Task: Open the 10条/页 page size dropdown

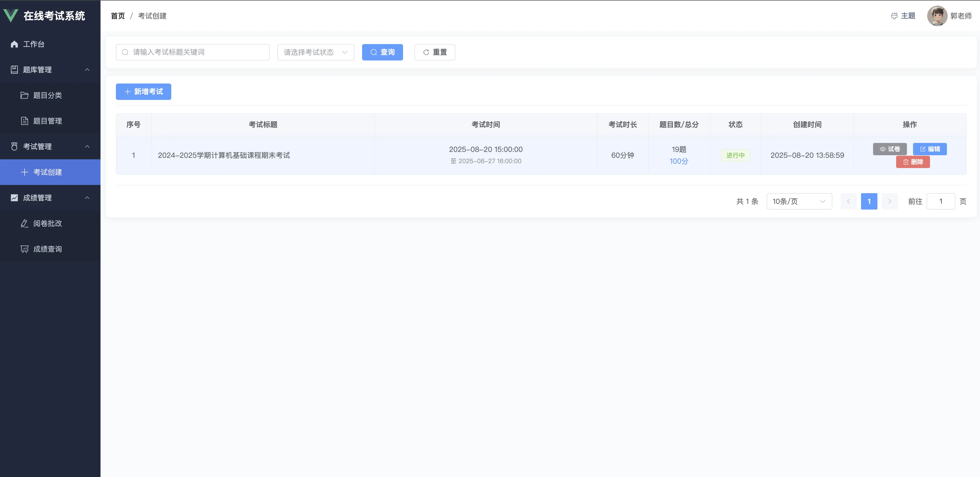Action: click(799, 201)
